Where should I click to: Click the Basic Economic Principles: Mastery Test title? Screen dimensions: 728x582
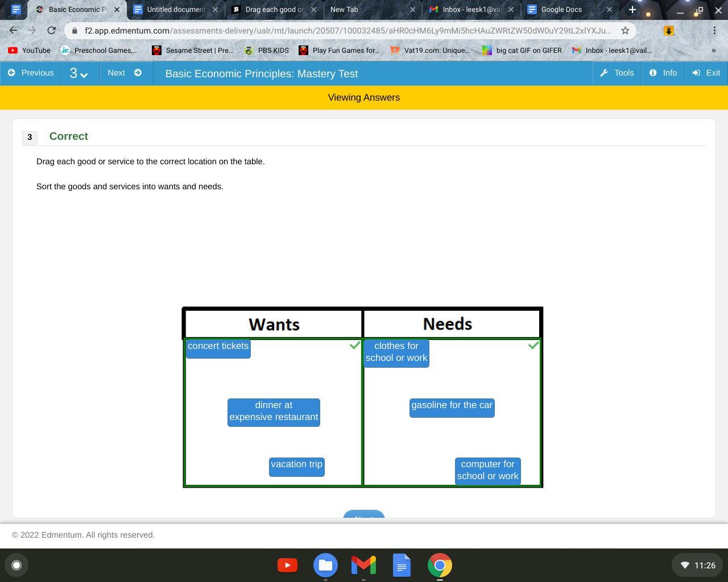tap(262, 74)
